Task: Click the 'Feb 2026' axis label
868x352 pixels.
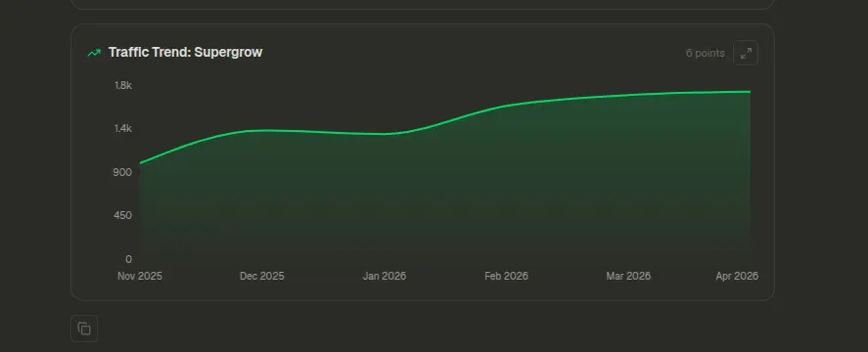Action: [506, 276]
